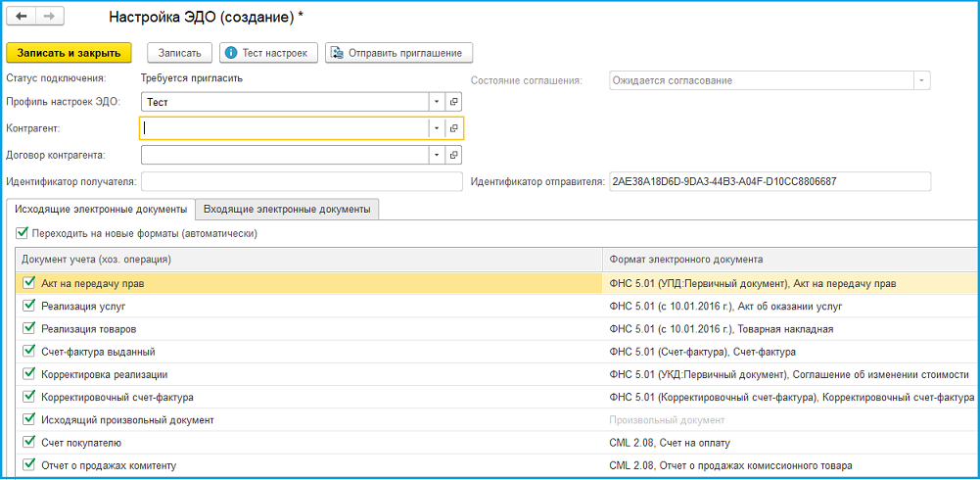Open the EDO settings profile form icon
980x480 pixels.
point(453,102)
